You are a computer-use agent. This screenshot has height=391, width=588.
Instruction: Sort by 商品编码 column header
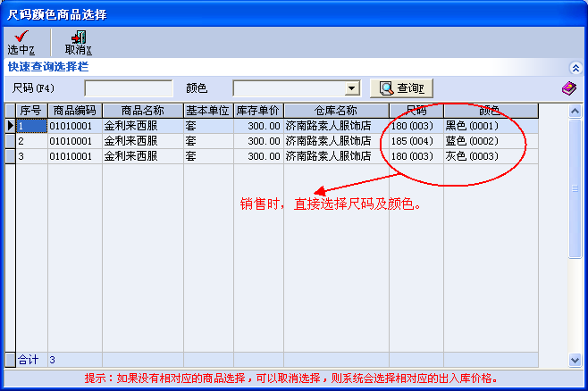pos(74,111)
